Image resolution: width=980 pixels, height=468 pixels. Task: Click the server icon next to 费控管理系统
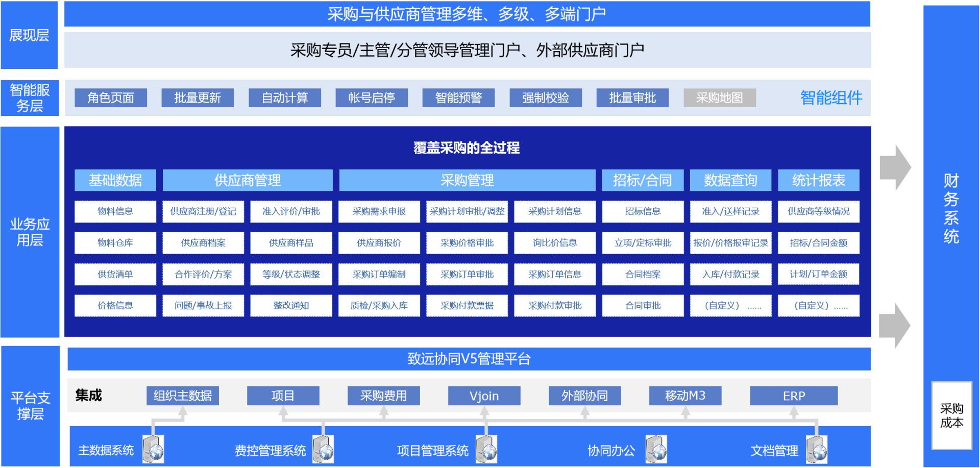click(x=324, y=449)
